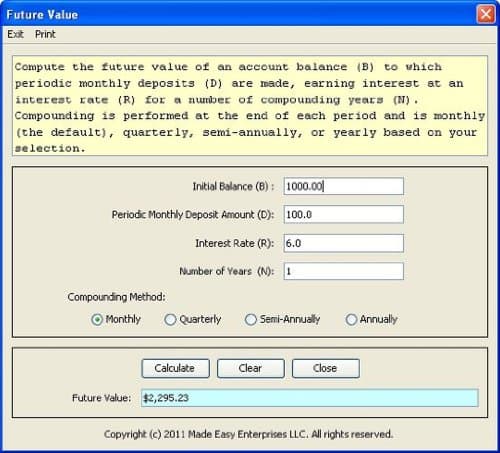Click the 'Future Value' window title
Viewport: 500px width, 453px height.
coord(42,15)
